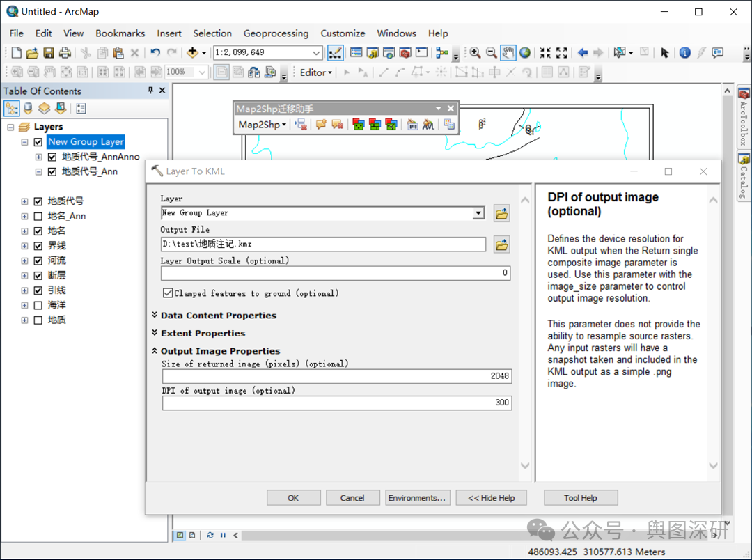The image size is (752, 560).
Task: Click the DPI of output image field
Action: pos(337,403)
